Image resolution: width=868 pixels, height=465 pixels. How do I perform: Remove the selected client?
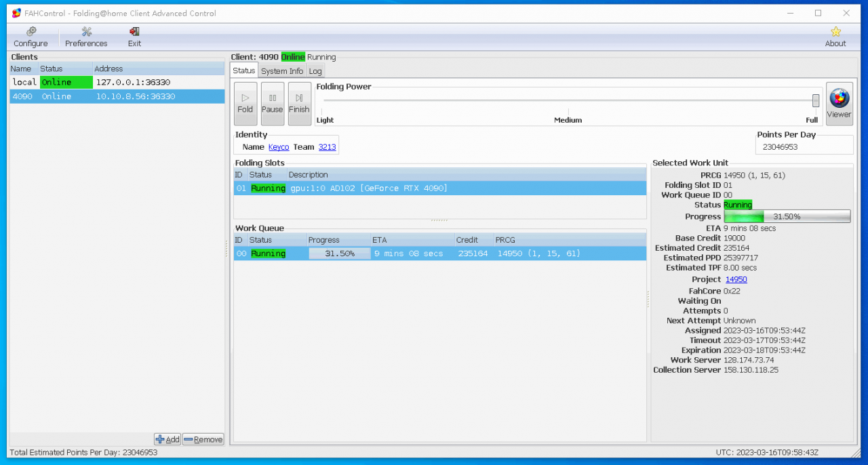[x=203, y=439]
